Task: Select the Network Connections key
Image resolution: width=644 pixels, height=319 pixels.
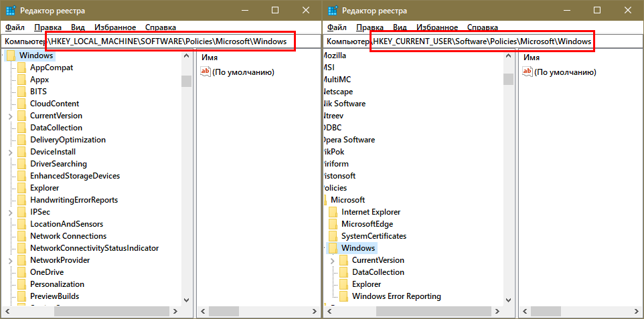Action: pos(68,236)
